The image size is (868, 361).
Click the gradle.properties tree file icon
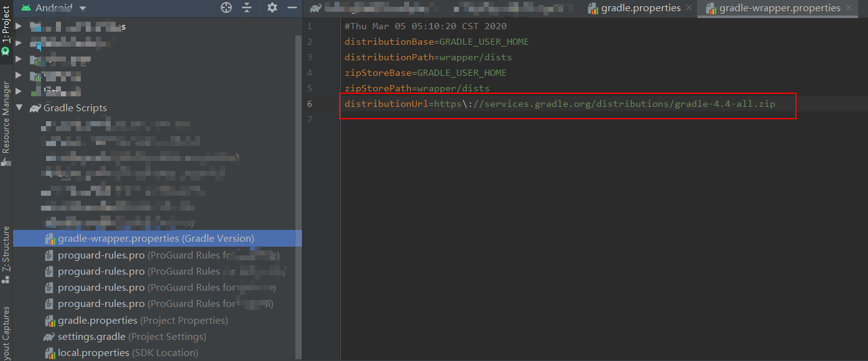50,321
